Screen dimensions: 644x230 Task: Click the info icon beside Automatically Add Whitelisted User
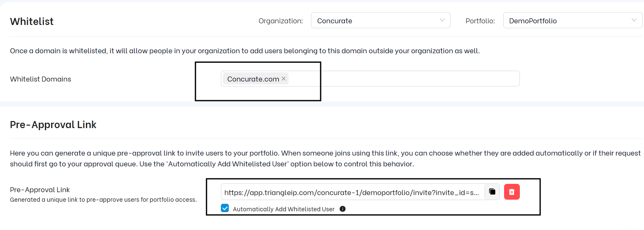(x=343, y=209)
